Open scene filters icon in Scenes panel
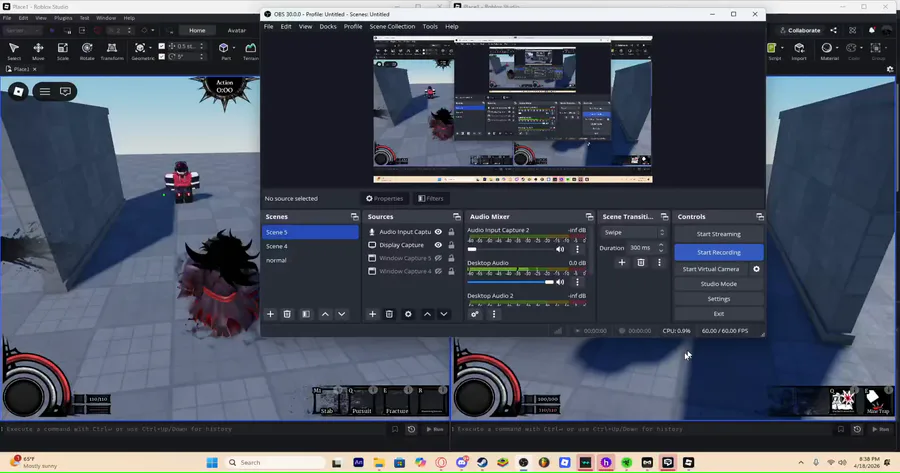900x473 pixels. tap(306, 314)
